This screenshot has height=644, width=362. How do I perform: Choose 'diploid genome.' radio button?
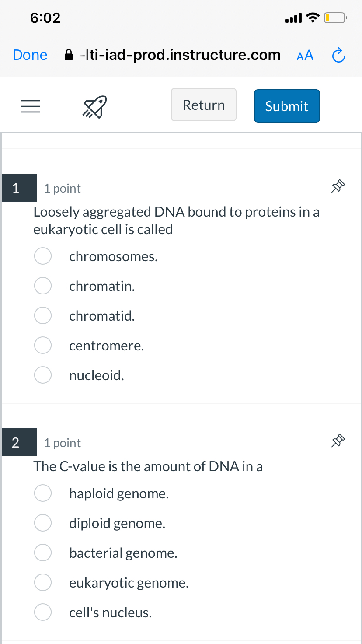(43, 523)
